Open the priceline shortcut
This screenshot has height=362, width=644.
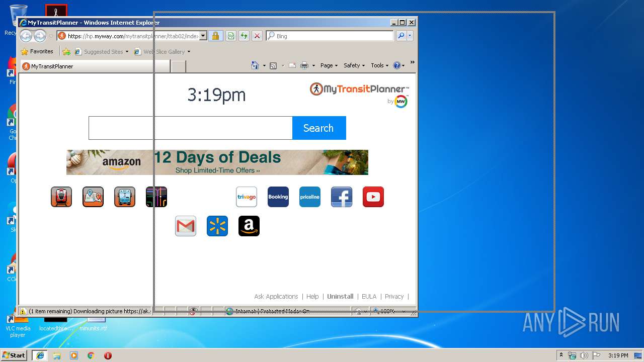tap(310, 197)
